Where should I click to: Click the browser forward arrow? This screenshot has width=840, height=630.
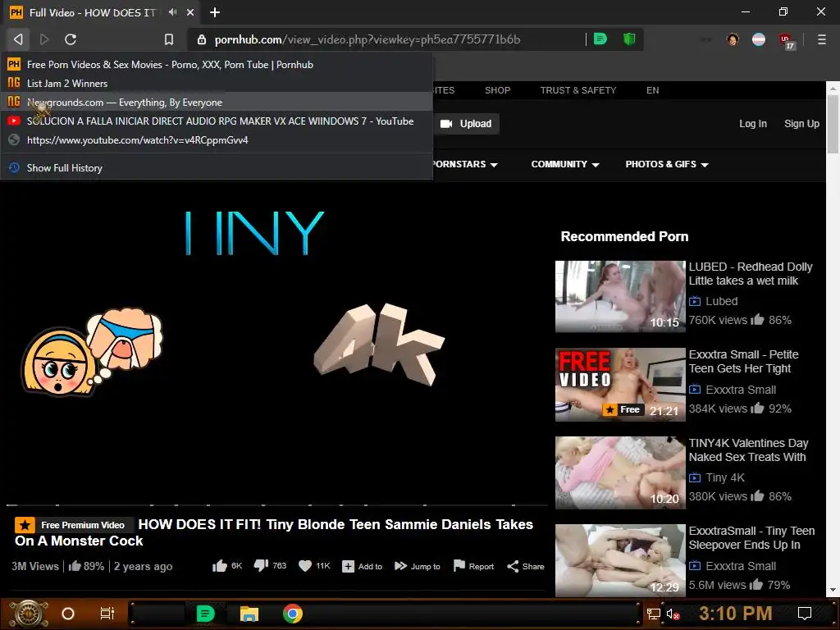44,39
